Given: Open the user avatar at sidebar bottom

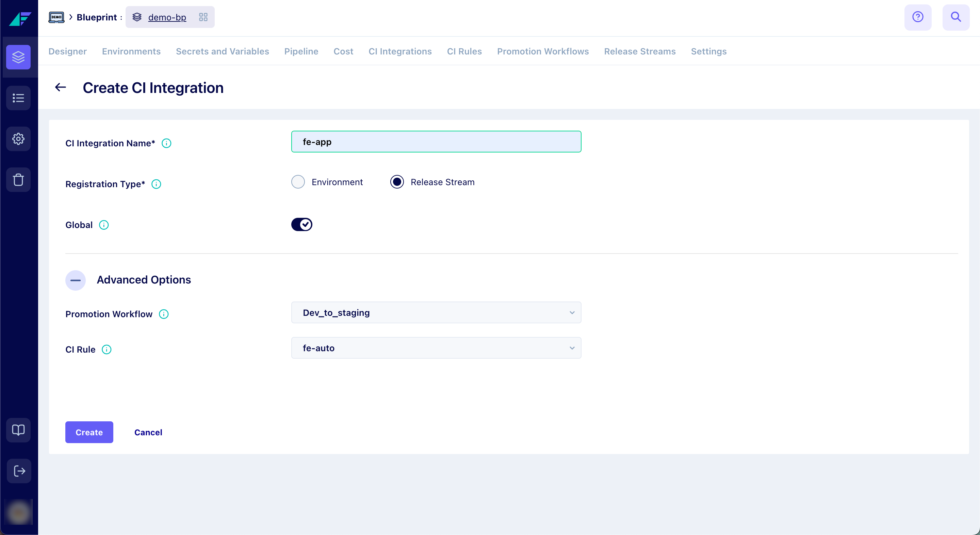Looking at the screenshot, I should (18, 512).
